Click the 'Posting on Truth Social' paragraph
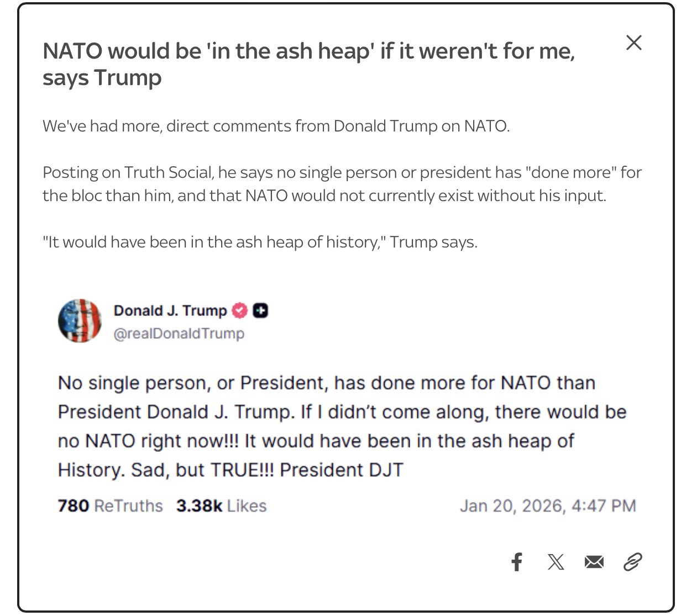The width and height of the screenshot is (681, 616). click(x=342, y=184)
